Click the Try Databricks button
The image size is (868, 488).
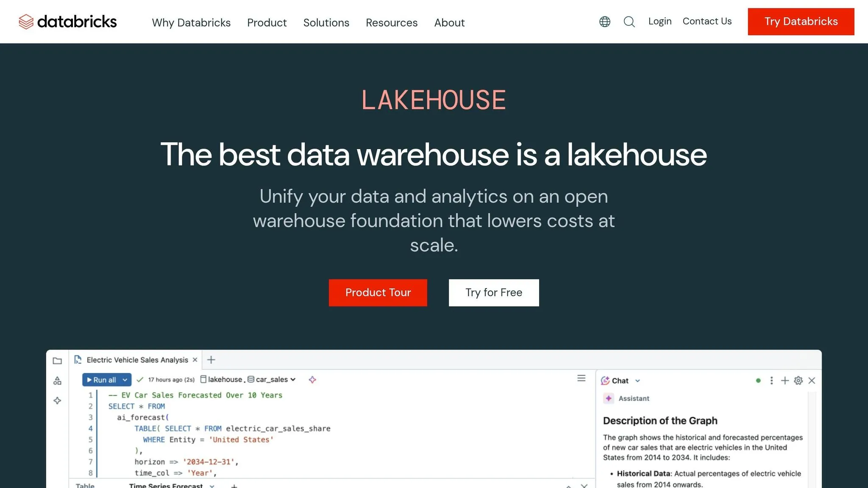click(x=801, y=22)
